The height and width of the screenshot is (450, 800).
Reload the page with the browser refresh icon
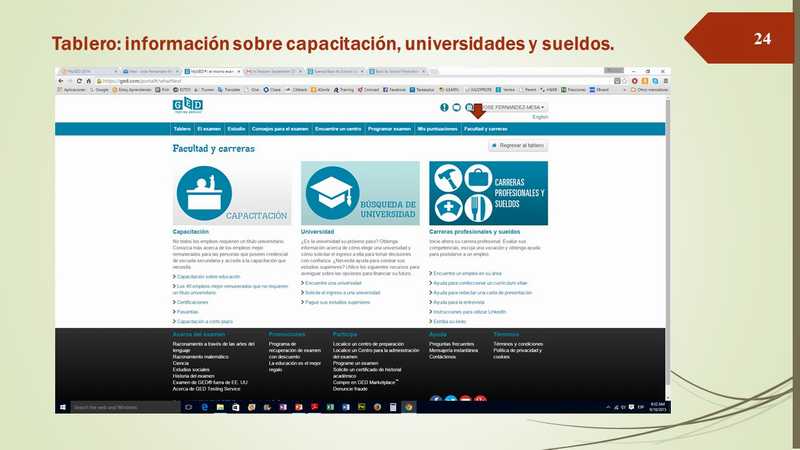(x=79, y=81)
